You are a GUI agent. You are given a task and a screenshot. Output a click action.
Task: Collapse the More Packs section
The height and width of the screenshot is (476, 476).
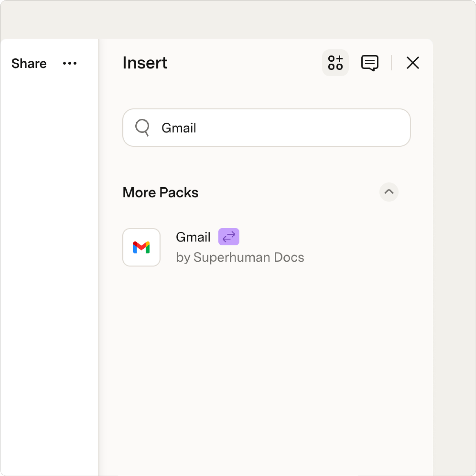389,192
